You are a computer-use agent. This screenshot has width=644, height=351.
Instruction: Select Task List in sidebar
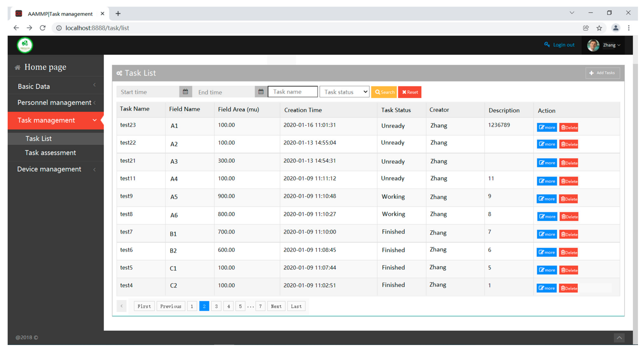click(39, 139)
